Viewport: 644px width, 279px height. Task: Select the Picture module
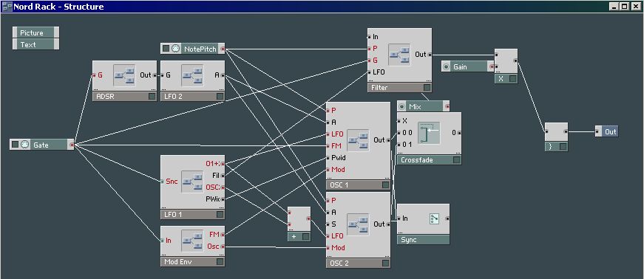35,32
